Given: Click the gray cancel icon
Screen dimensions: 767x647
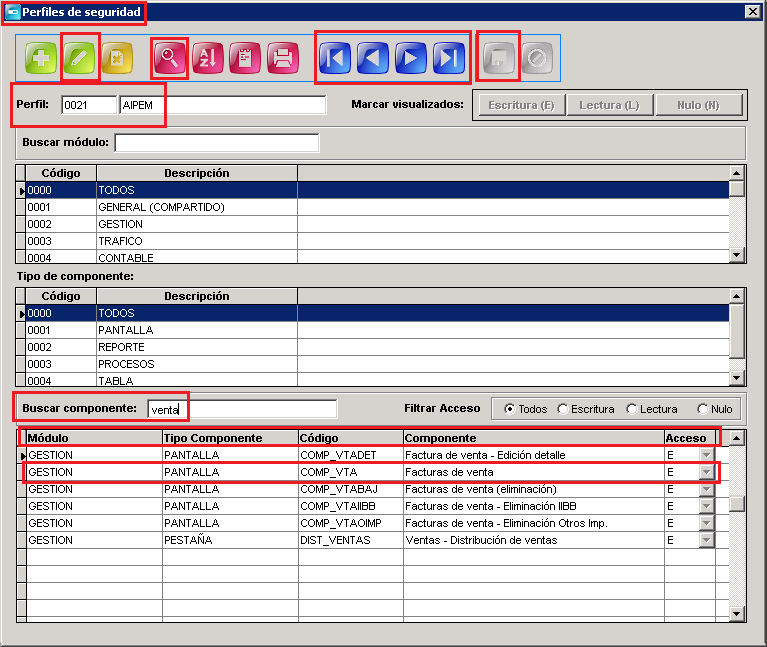Looking at the screenshot, I should pyautogui.click(x=537, y=58).
